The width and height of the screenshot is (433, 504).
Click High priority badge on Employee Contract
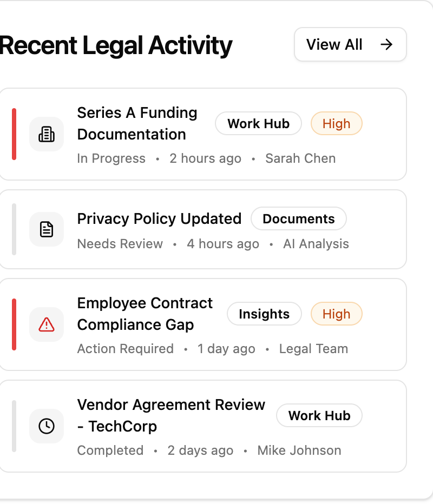coord(336,314)
